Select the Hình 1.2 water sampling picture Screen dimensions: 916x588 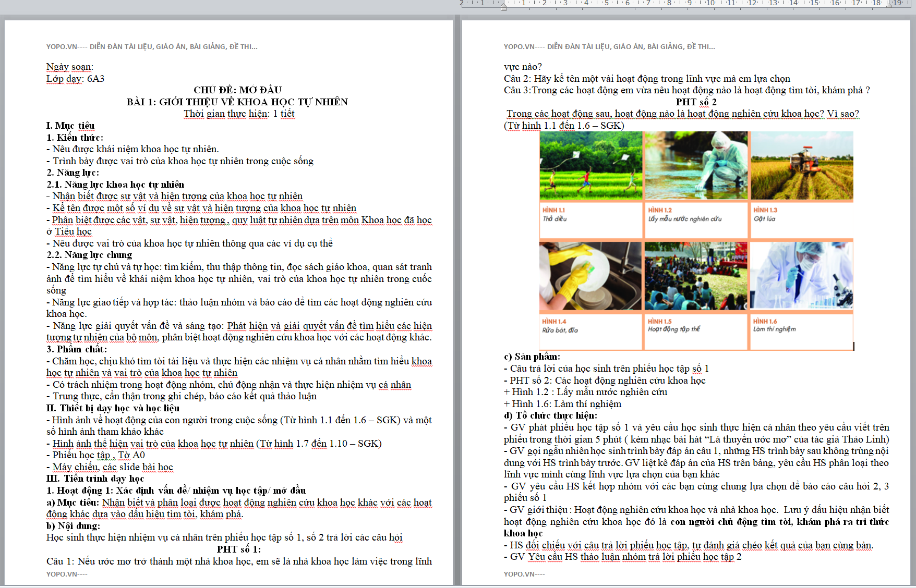pos(696,166)
